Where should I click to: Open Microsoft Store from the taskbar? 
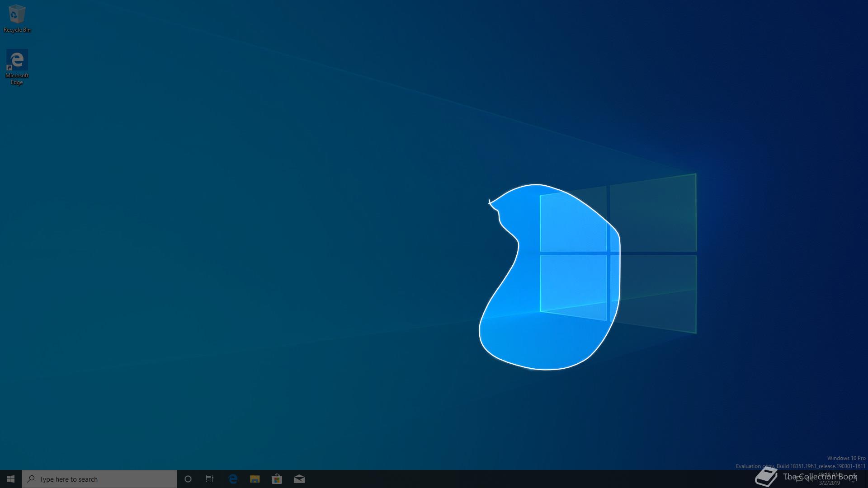pos(277,479)
